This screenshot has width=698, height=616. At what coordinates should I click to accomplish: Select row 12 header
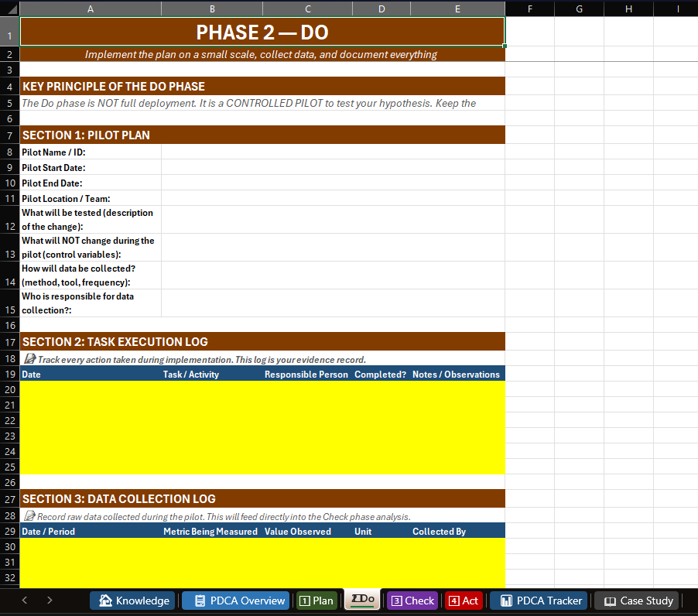tap(9, 217)
